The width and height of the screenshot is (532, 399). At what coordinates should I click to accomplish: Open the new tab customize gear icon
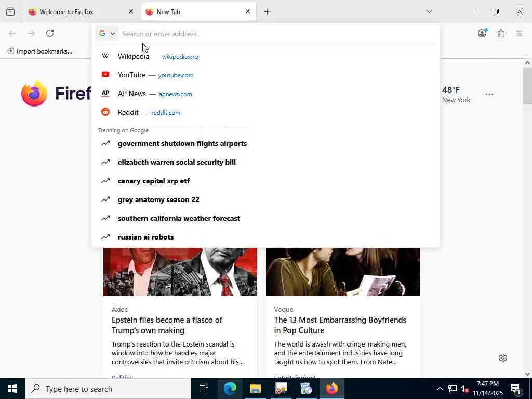(503, 358)
